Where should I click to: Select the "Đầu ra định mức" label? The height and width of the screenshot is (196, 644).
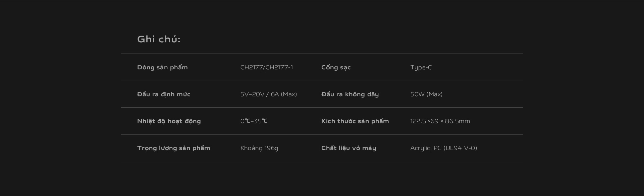pos(164,94)
